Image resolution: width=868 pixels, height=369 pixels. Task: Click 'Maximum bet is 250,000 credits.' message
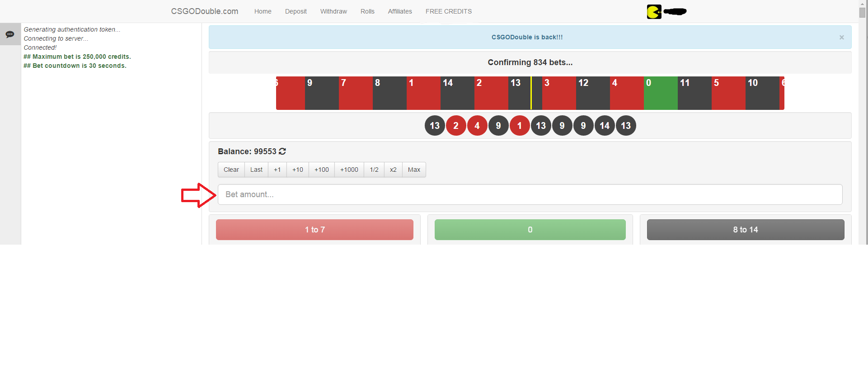point(77,57)
